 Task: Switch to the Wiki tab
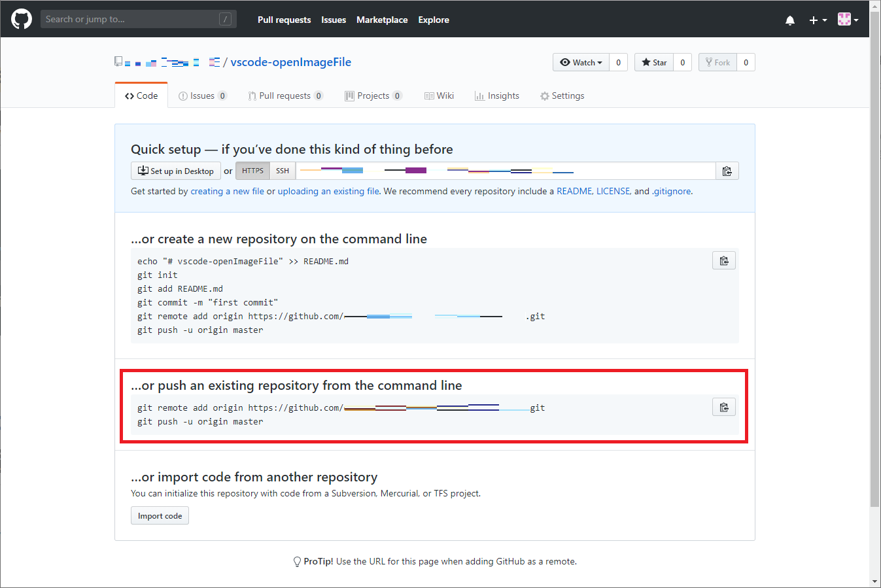point(439,95)
